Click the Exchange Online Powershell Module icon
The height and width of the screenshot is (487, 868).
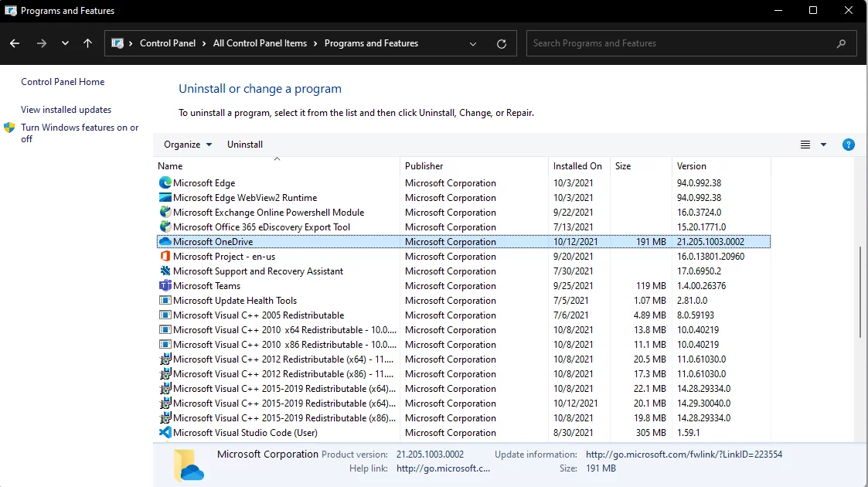(x=165, y=212)
